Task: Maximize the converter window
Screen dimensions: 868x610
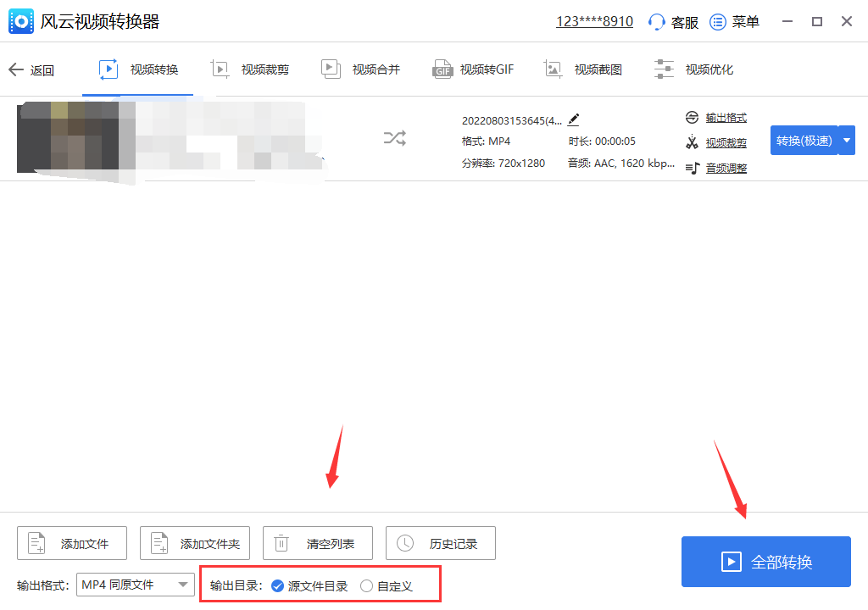Action: tap(817, 21)
